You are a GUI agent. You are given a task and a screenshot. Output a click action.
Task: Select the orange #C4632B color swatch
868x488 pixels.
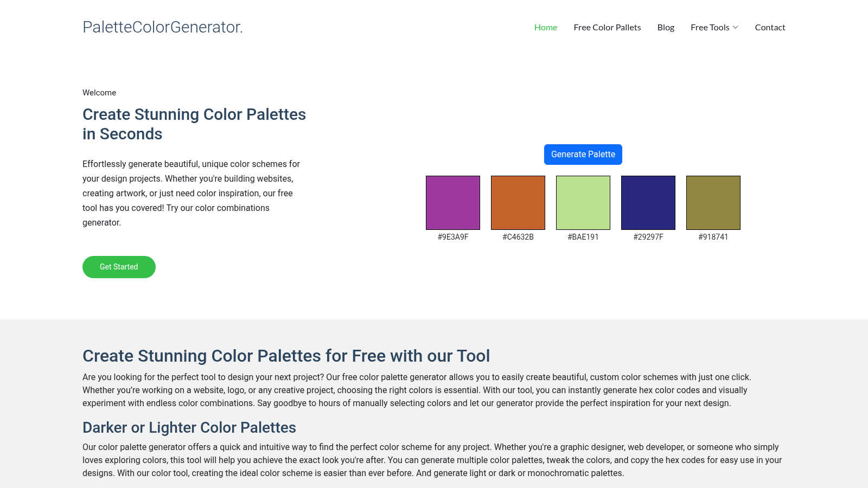pos(518,202)
